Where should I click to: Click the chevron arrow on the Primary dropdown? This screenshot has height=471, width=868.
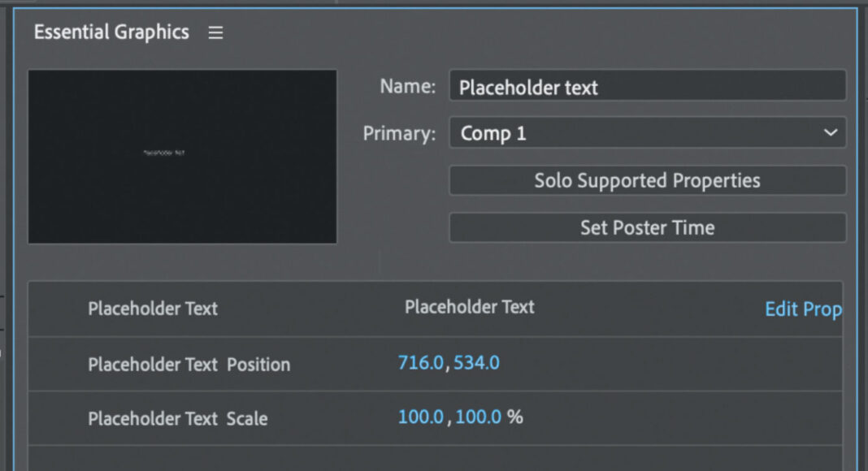click(x=830, y=133)
